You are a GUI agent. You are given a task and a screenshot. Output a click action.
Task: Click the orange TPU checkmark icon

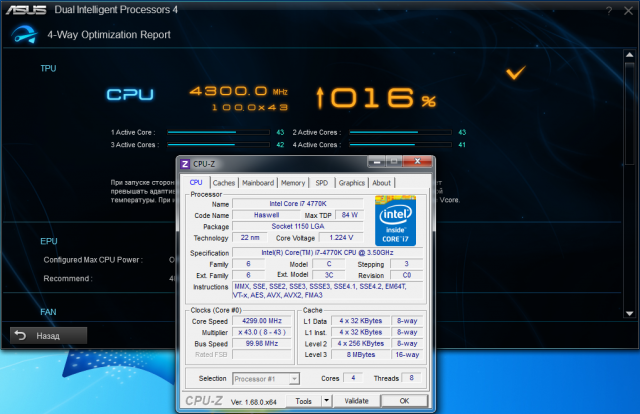pyautogui.click(x=516, y=72)
